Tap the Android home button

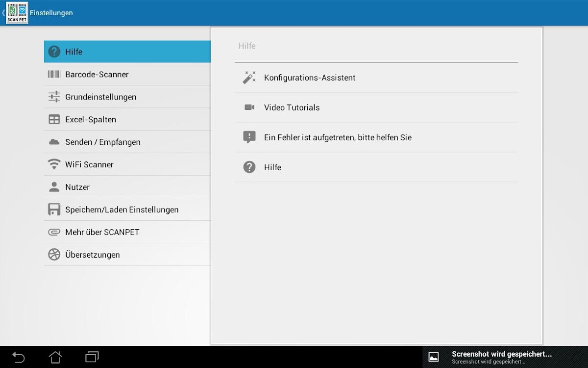(x=55, y=357)
